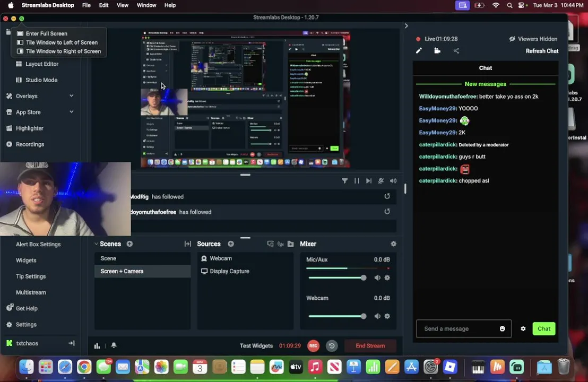The width and height of the screenshot is (588, 382).
Task: Click the screen mirroring menu bar icon
Action: click(462, 5)
